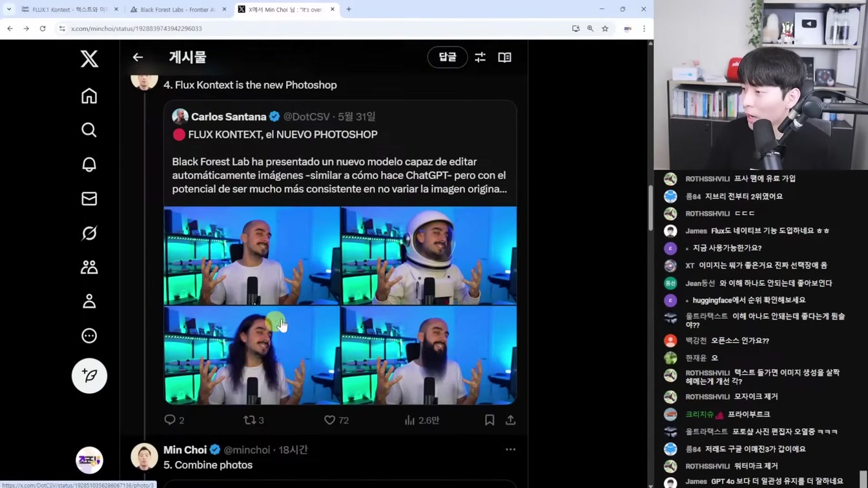The height and width of the screenshot is (488, 868).
Task: Open Profile person icon
Action: (x=89, y=301)
